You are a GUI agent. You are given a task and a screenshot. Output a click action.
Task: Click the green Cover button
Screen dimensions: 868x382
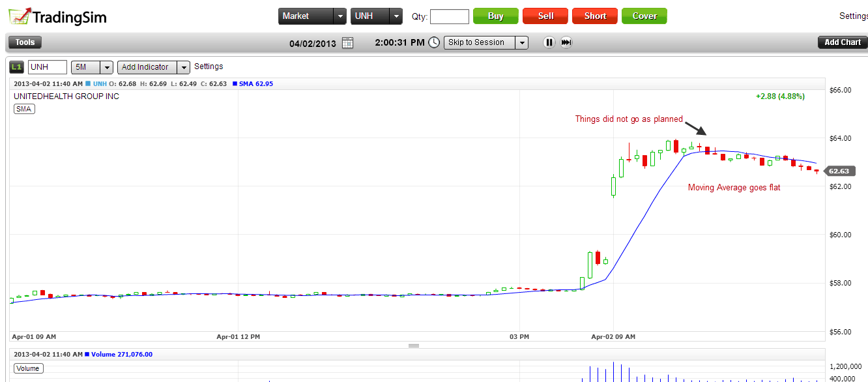(644, 16)
